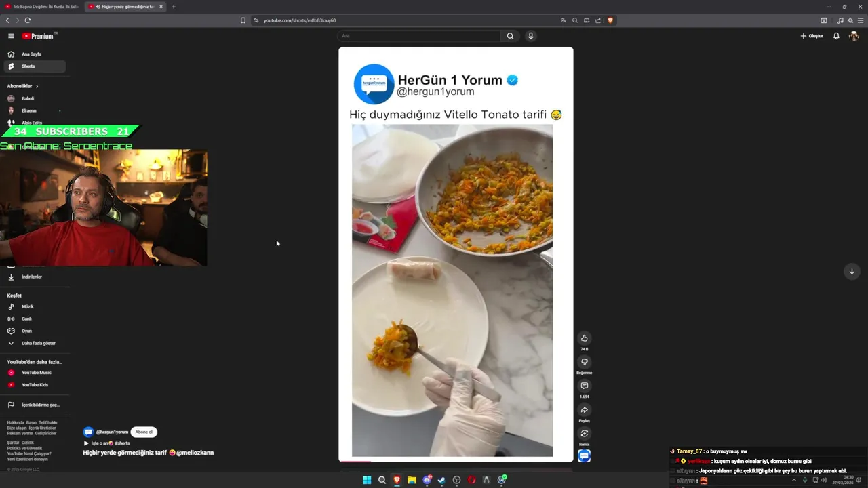Open Elraenn subscription channel
This screenshot has height=488, width=868.
point(34,110)
